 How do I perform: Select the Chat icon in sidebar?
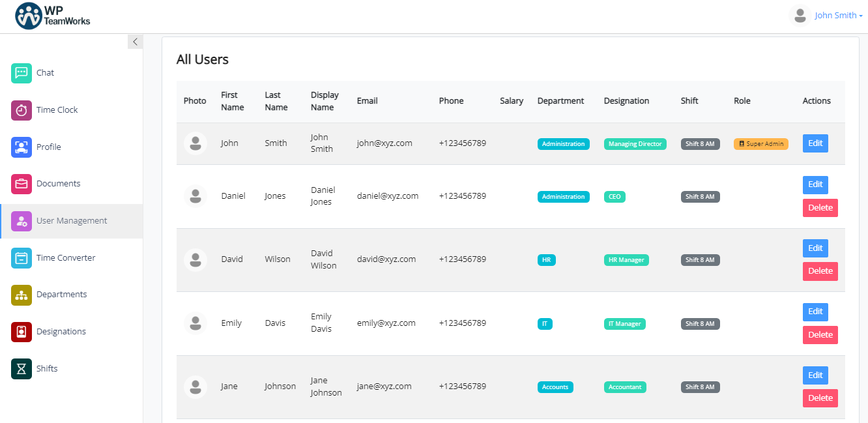(x=20, y=72)
